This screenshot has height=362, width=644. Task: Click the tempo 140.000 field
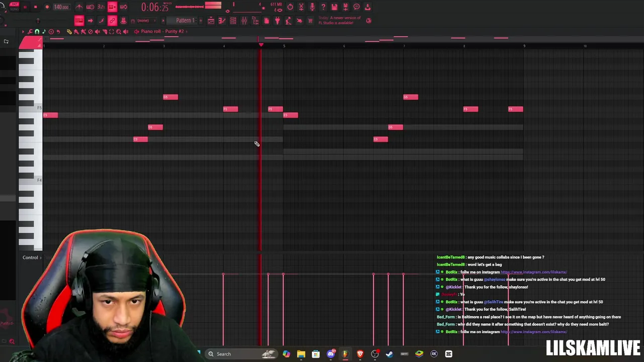point(61,7)
